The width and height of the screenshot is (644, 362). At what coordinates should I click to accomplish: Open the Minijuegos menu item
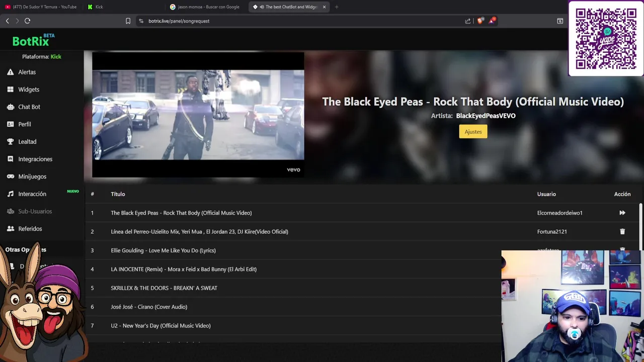tap(32, 176)
